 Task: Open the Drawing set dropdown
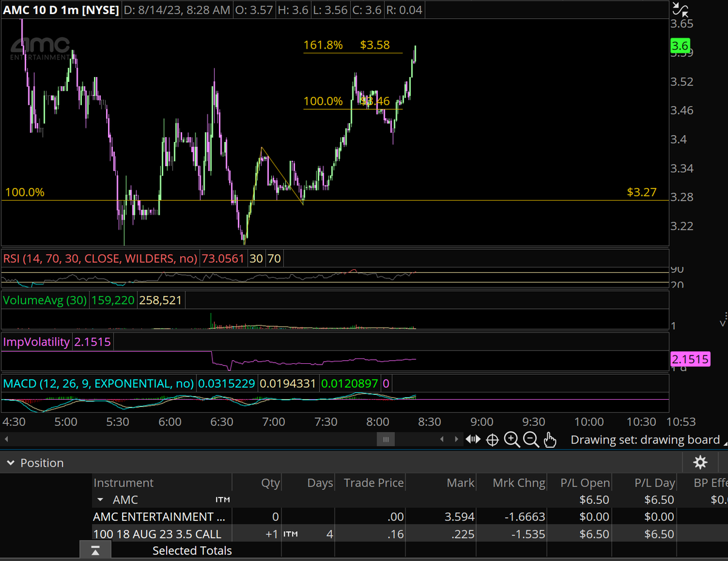[x=649, y=440]
